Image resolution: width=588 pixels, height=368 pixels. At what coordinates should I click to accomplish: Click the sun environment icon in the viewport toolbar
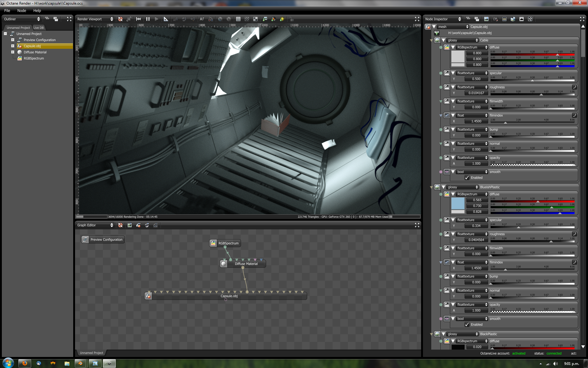click(282, 19)
